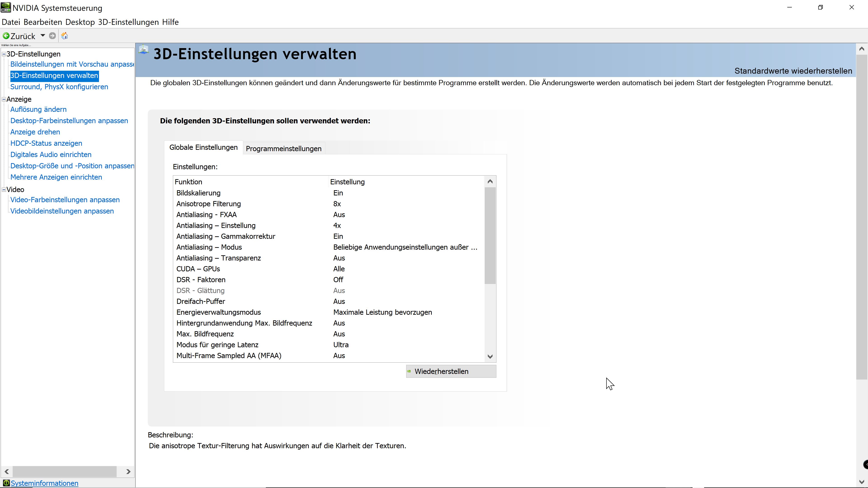Click the home icon in toolbar
The height and width of the screenshot is (488, 868).
pyautogui.click(x=65, y=36)
